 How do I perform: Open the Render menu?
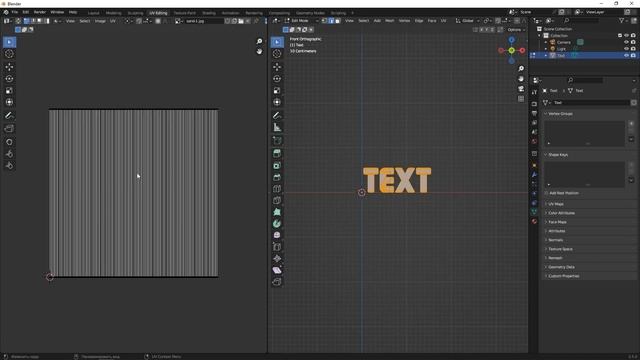click(40, 12)
